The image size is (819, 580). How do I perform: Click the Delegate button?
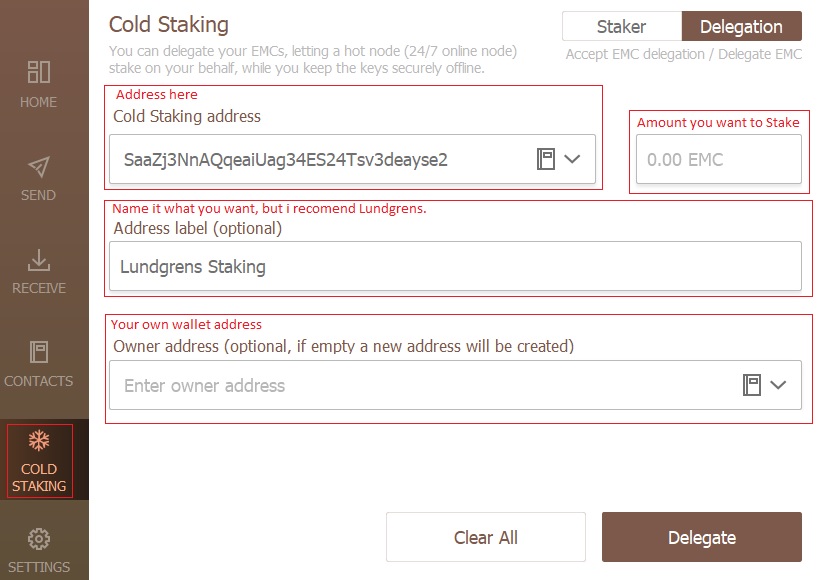click(701, 537)
